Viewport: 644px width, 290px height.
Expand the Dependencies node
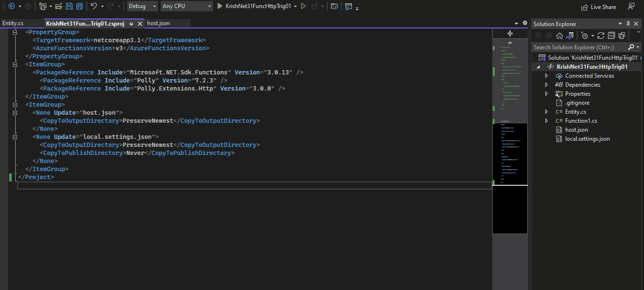[546, 85]
